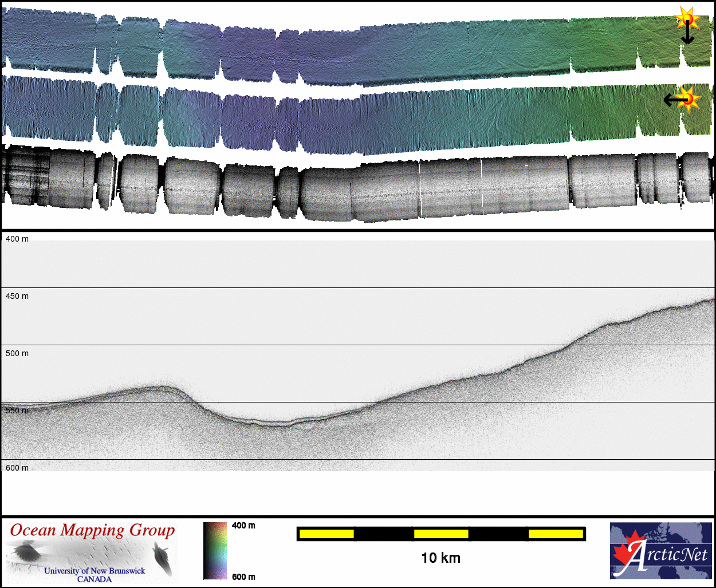
Task: Click the sun icon above the downward arrow
Action: (x=686, y=18)
